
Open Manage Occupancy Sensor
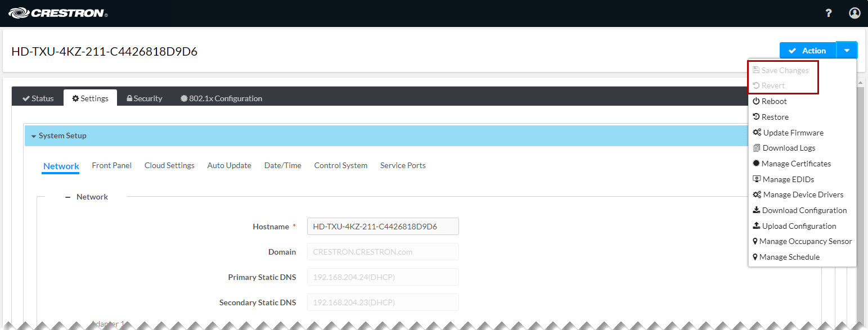[x=807, y=241]
